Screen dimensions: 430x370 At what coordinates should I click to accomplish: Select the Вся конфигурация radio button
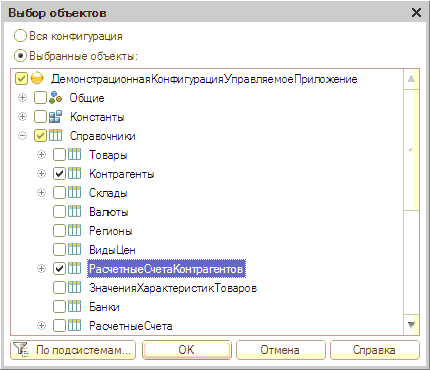(20, 36)
